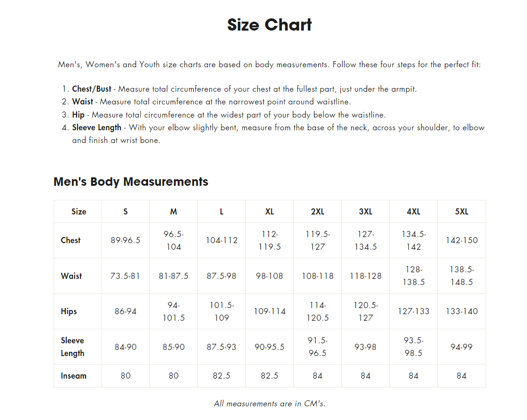Viewport: 527px width, 420px height.
Task: Click the Sleeve Length row label
Action: pos(72,347)
